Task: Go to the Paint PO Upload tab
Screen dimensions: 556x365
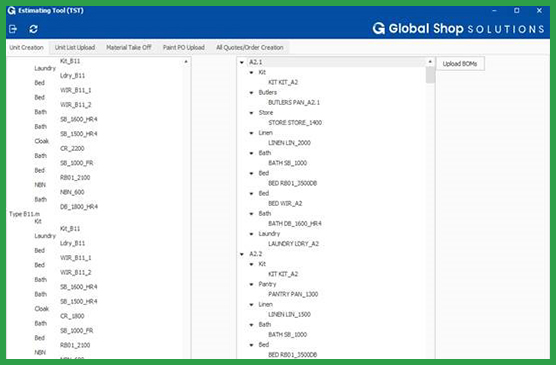Action: [x=184, y=48]
